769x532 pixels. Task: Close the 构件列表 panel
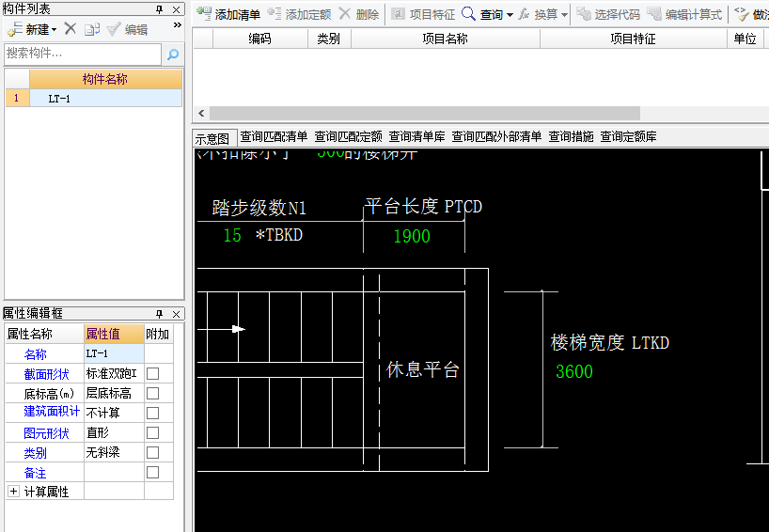point(176,9)
